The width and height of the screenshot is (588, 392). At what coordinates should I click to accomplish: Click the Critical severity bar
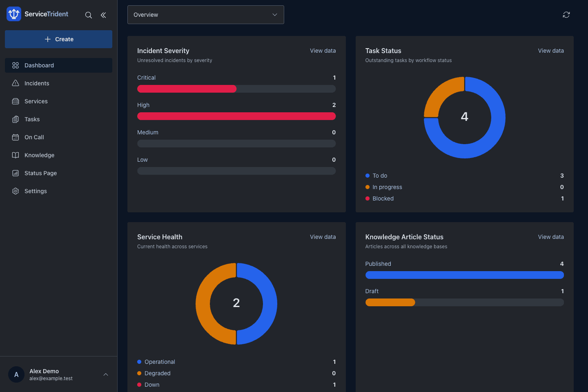(x=236, y=89)
